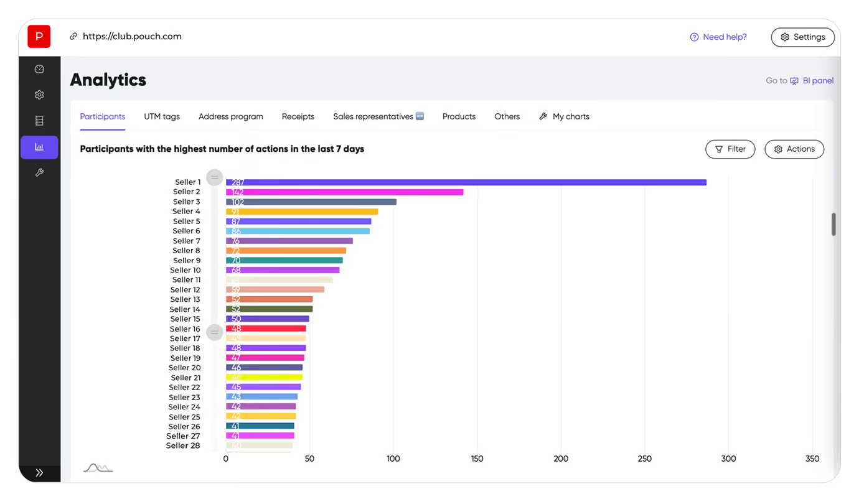Screen dimensions: 859x504
Task: Open the Address program tab
Action: pyautogui.click(x=231, y=116)
